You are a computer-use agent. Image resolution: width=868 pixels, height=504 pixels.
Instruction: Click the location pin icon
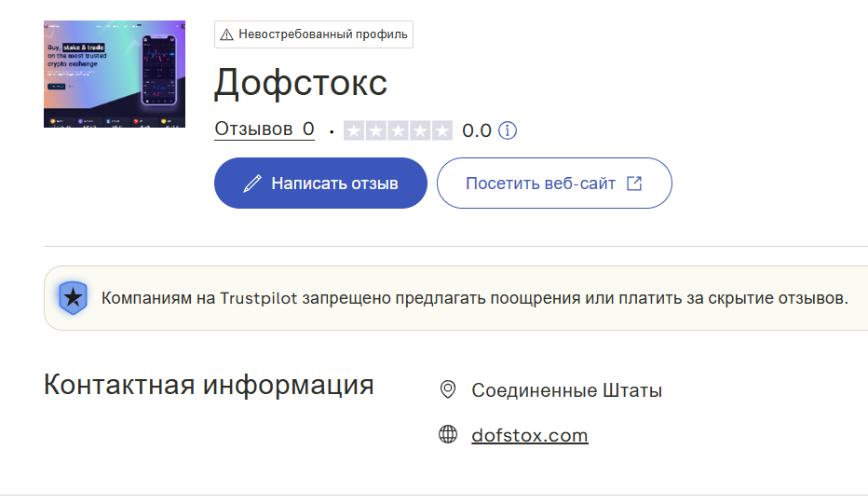(448, 390)
